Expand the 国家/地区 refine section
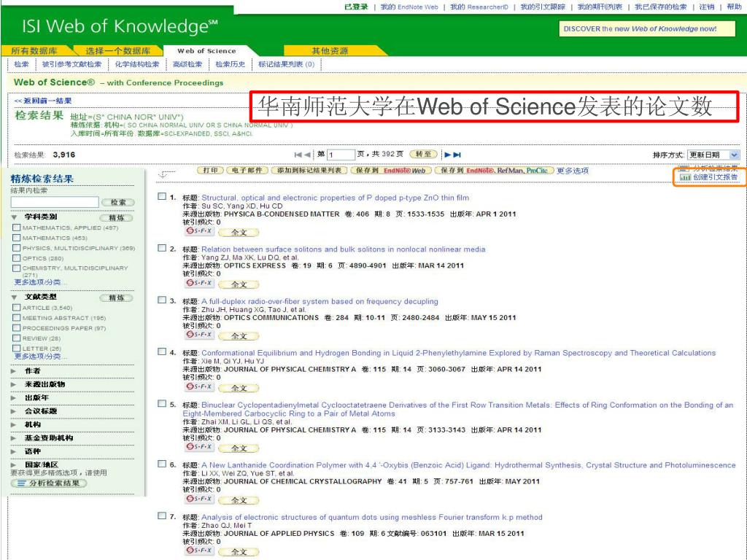The width and height of the screenshot is (747, 560). 15,464
